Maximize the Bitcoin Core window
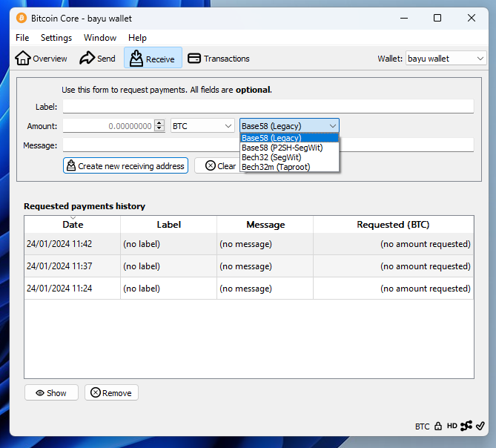Image resolution: width=496 pixels, height=448 pixels. click(437, 18)
